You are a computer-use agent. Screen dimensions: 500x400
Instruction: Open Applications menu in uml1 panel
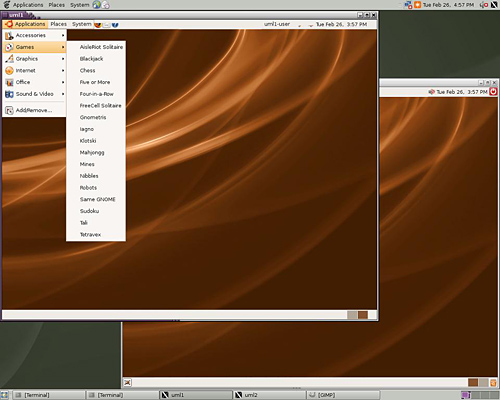(25, 24)
